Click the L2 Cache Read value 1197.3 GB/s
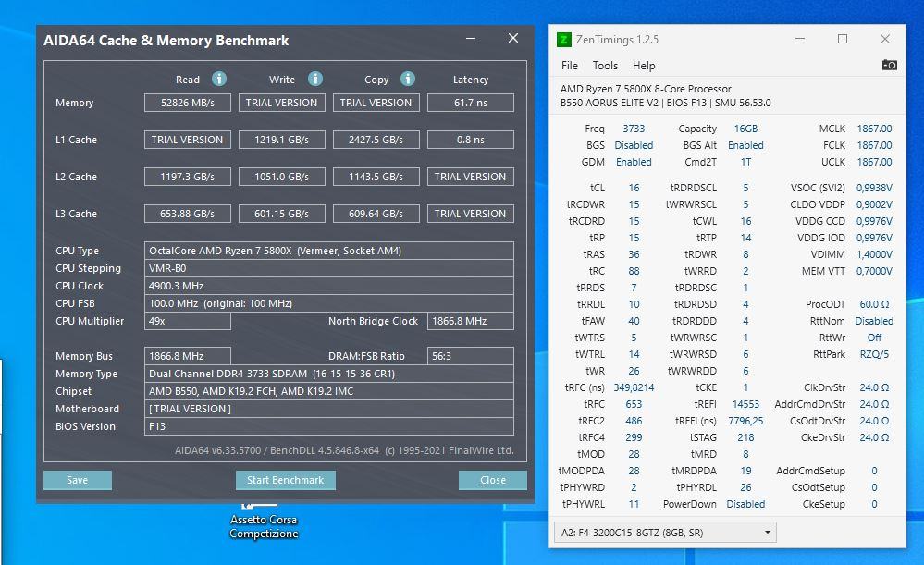The height and width of the screenshot is (565, 924). click(188, 177)
